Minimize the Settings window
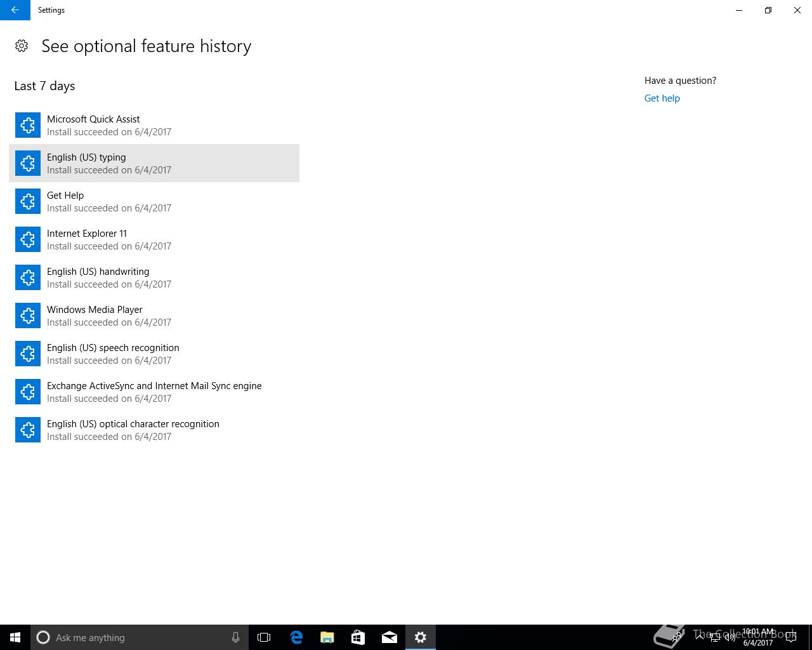The image size is (812, 650). point(739,10)
